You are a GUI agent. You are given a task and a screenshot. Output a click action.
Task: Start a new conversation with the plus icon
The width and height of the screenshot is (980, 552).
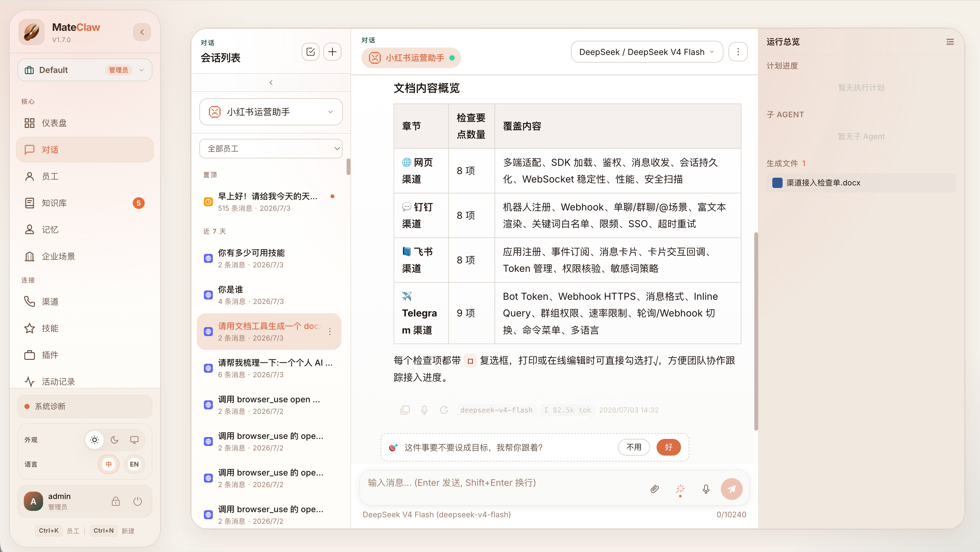332,51
